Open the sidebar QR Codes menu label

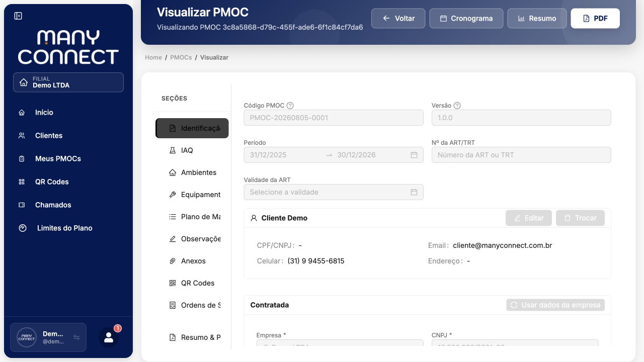pyautogui.click(x=52, y=182)
